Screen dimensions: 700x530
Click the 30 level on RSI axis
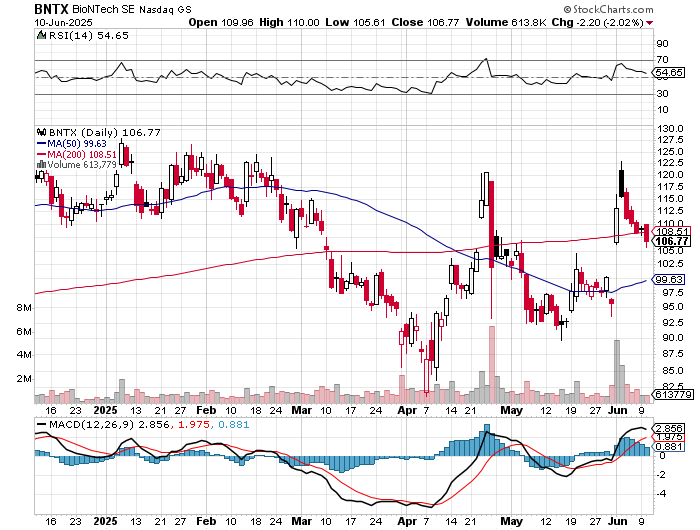pos(662,94)
